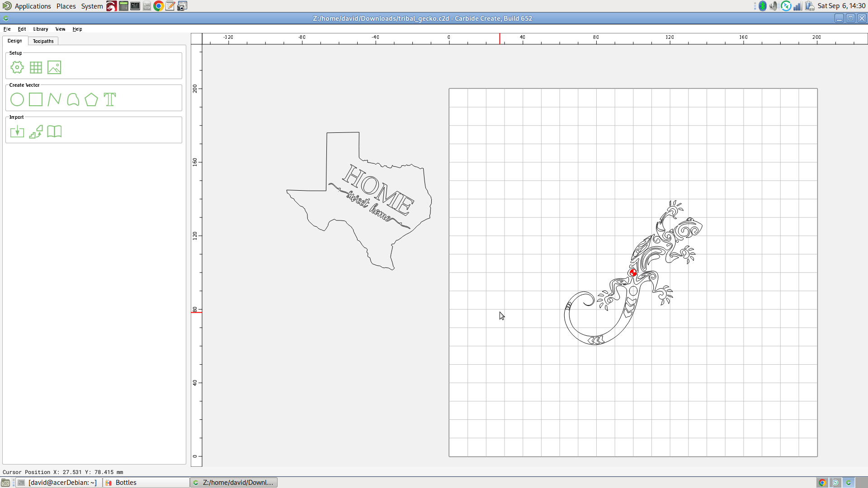Select the Curve vector tool
This screenshot has width=868, height=488.
(x=73, y=99)
